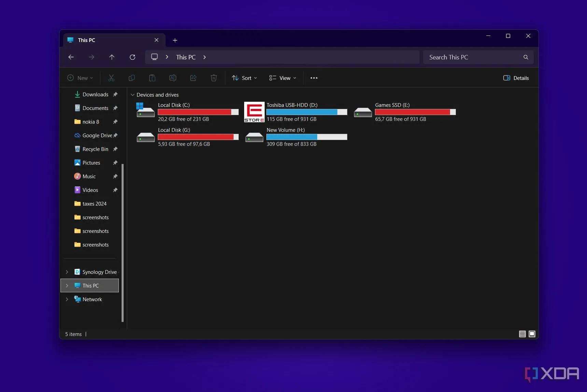Toggle the Details pane
This screenshot has height=392, width=587.
(x=516, y=78)
